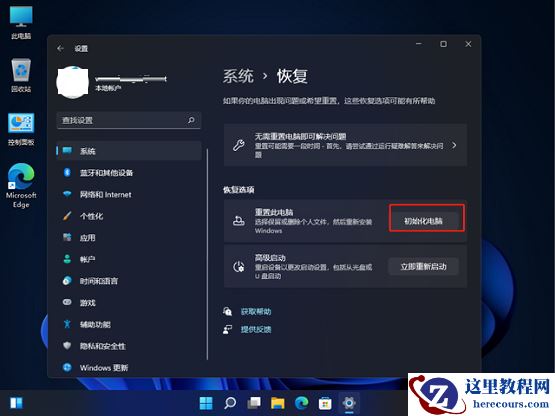
Task: Click in the 查找设置 search field
Action: (x=128, y=120)
